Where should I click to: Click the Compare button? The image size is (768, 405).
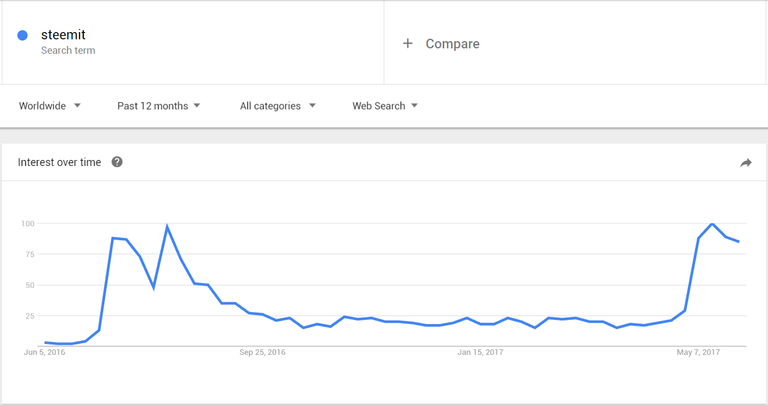[x=441, y=44]
